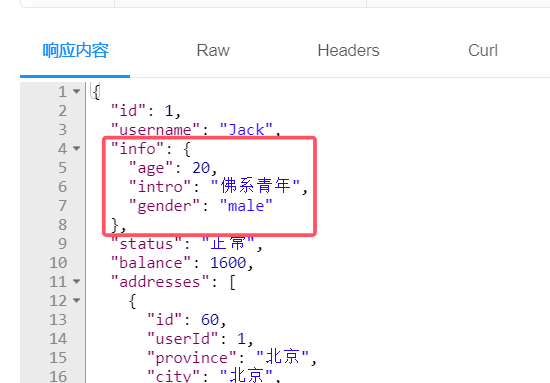Collapse the address object fold arrow on line 12
This screenshot has height=383, width=550.
76,301
